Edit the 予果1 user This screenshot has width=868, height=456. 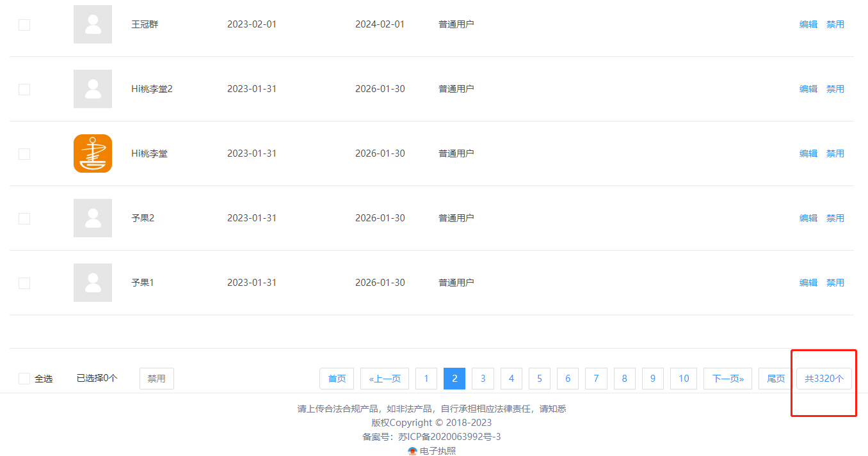tap(808, 283)
